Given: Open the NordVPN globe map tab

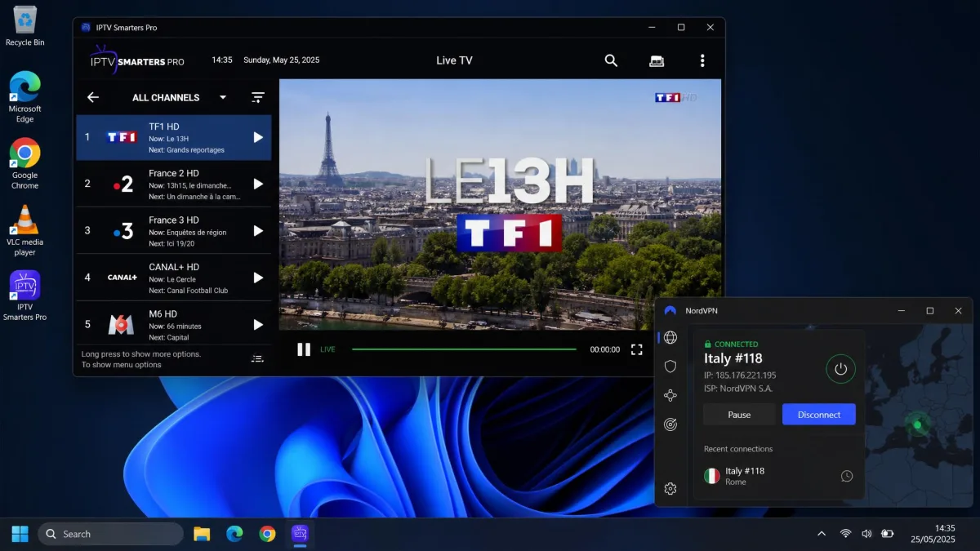Looking at the screenshot, I should point(670,337).
